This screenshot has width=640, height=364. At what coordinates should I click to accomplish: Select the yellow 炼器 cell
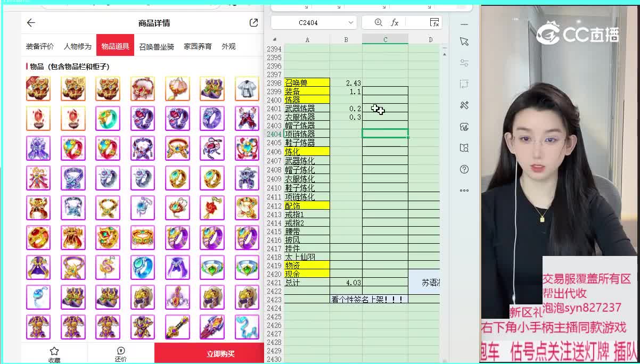(x=307, y=100)
